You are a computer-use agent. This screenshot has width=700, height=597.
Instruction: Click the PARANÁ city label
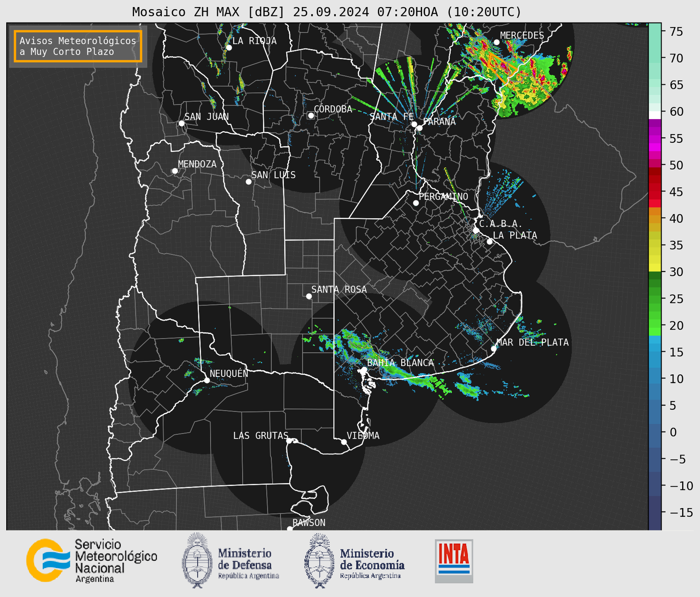tap(439, 122)
